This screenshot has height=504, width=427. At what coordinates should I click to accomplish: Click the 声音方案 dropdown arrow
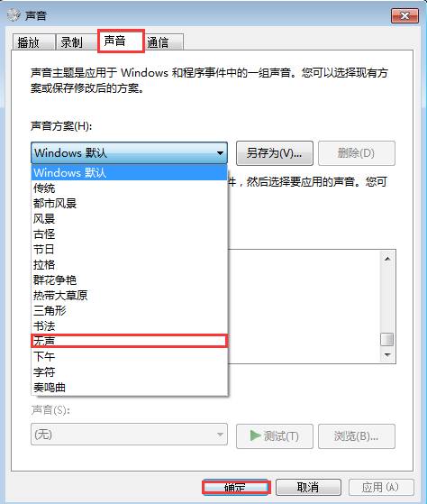click(220, 153)
